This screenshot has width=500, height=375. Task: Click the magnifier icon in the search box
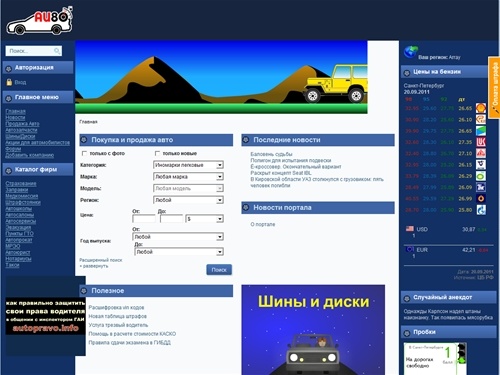(57, 51)
